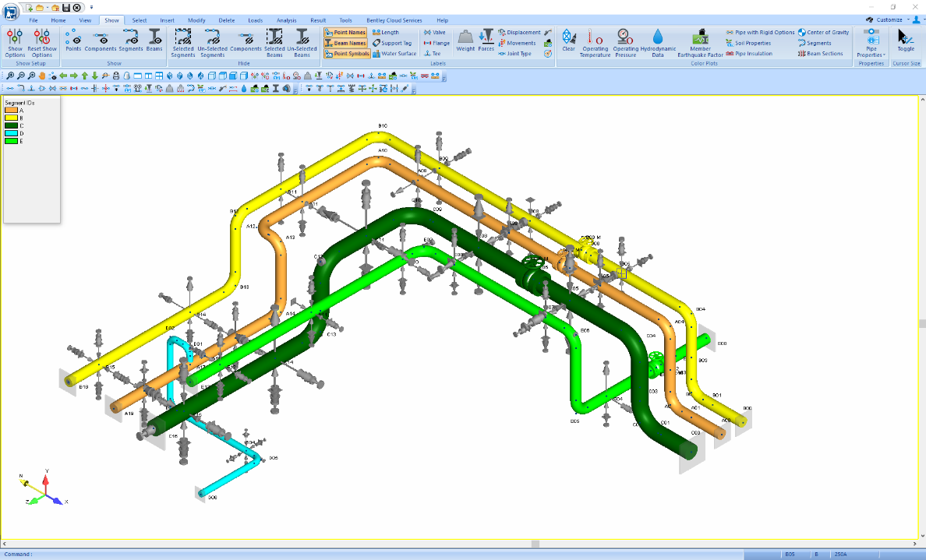Click Displacement label button
The image size is (926, 560).
click(519, 33)
